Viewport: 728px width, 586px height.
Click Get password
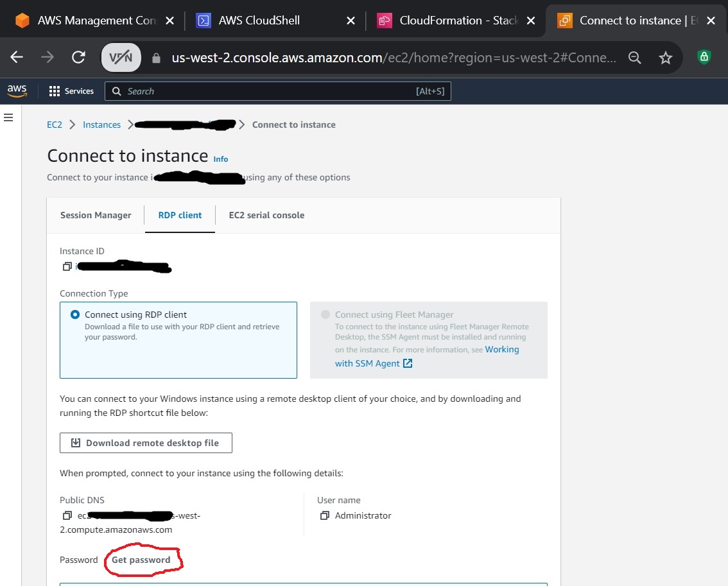(141, 560)
